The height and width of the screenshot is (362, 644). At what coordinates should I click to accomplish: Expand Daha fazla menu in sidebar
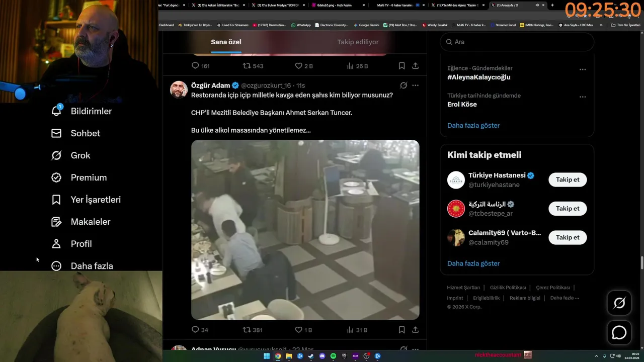(x=83, y=265)
